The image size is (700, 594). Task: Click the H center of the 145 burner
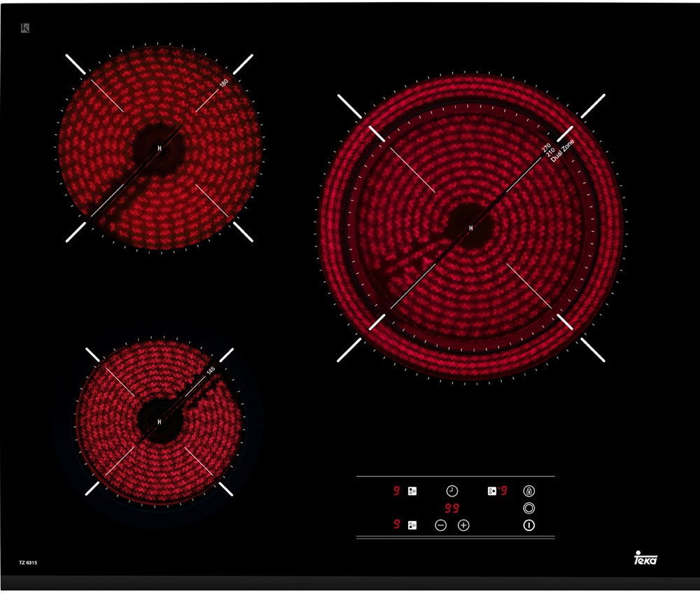click(160, 422)
